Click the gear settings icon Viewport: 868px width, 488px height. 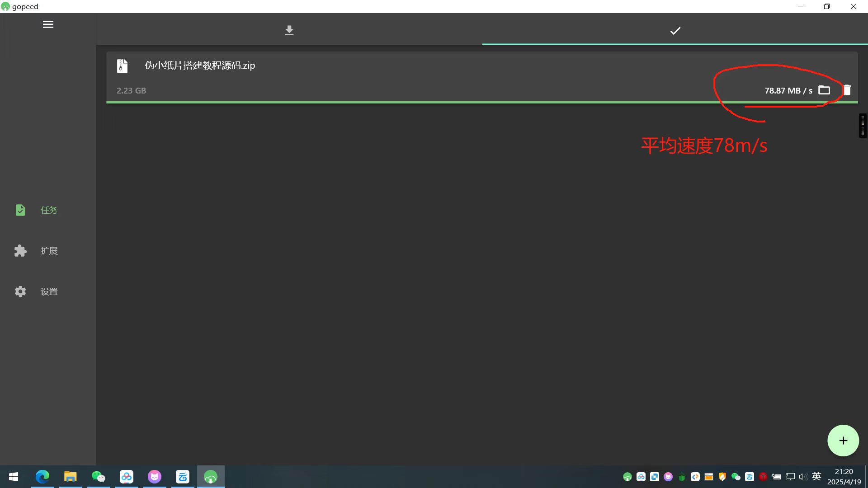[20, 291]
